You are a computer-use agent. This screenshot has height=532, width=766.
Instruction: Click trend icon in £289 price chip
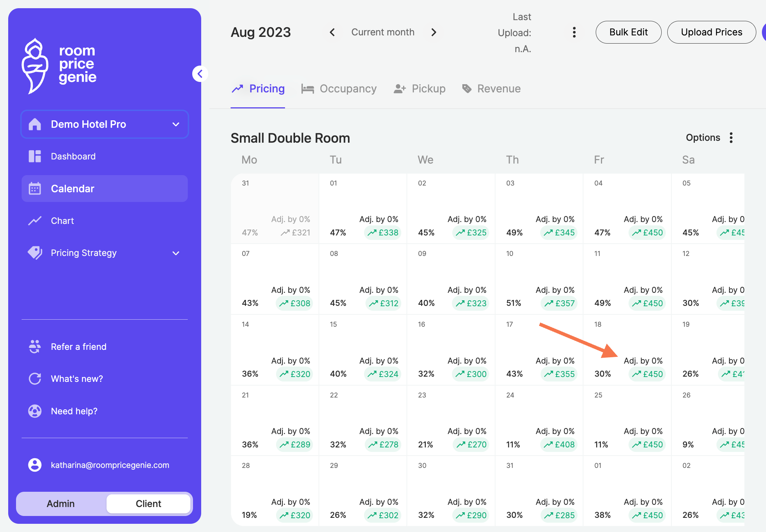coord(284,444)
